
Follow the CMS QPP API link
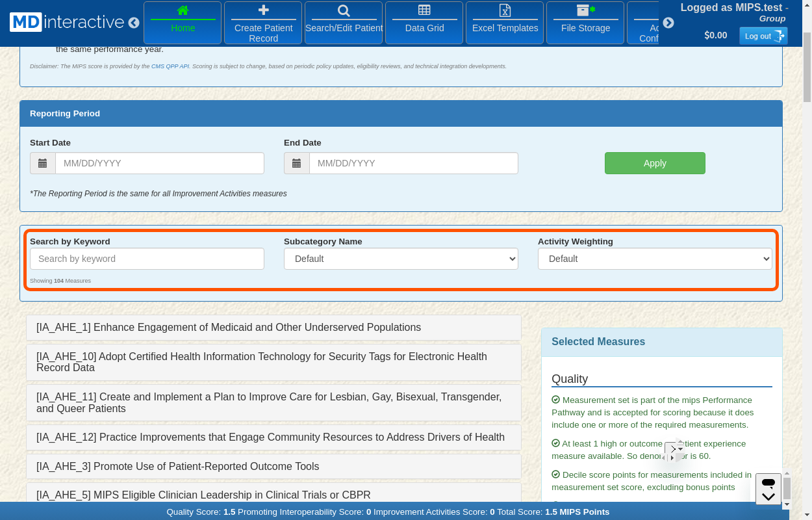pyautogui.click(x=170, y=66)
